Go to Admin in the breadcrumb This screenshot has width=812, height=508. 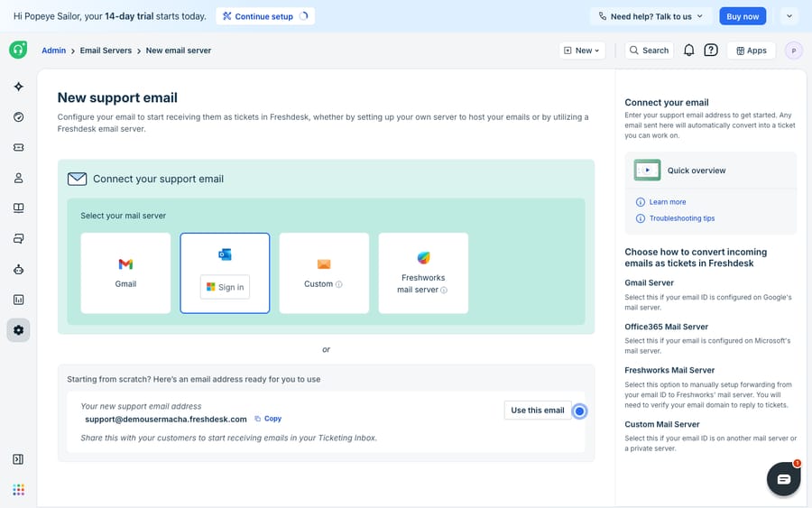pyautogui.click(x=54, y=51)
